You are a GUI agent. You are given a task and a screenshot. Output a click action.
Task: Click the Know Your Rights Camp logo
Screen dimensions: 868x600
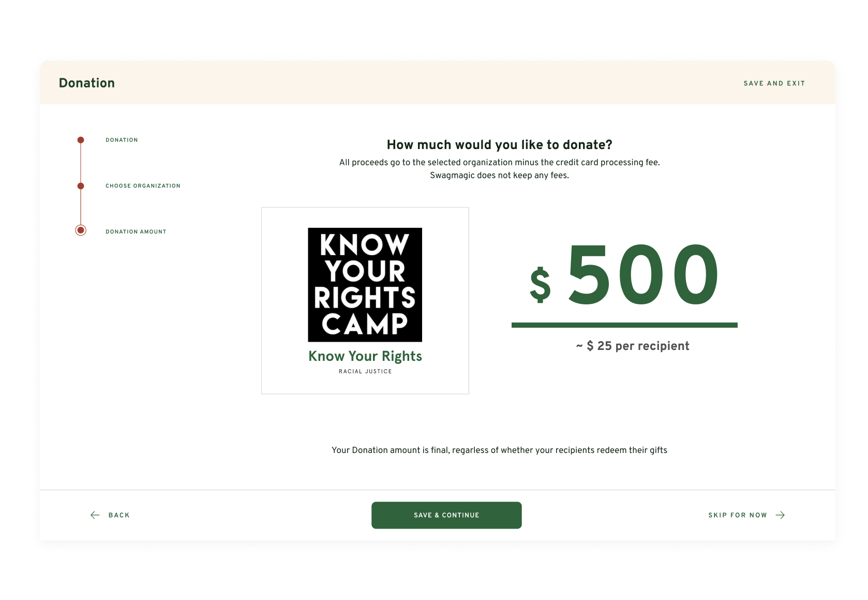[365, 285]
